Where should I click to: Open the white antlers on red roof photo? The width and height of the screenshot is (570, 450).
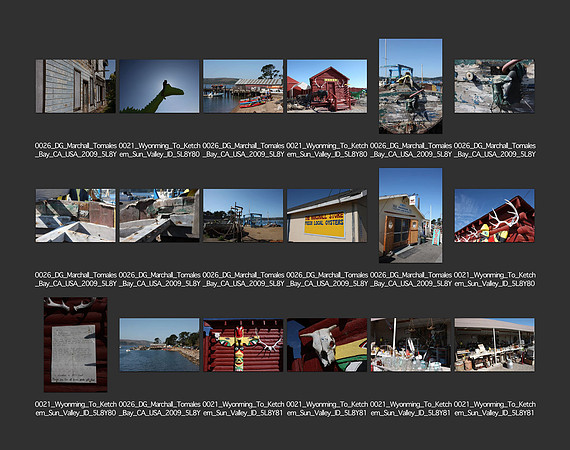tap(494, 215)
